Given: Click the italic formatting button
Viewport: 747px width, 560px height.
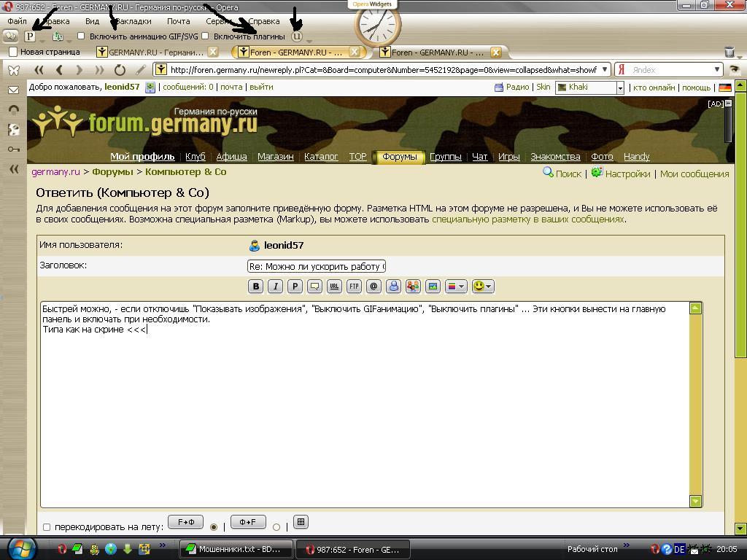Looking at the screenshot, I should 275,287.
